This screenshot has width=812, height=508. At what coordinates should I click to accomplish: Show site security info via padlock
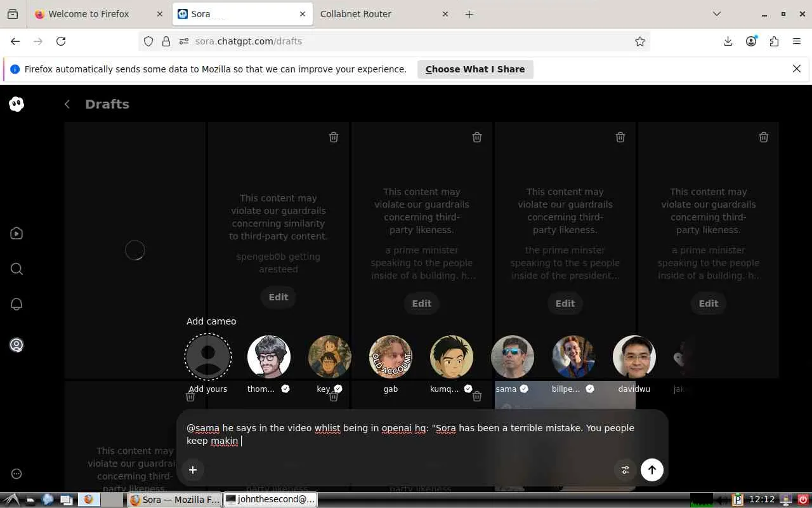[166, 41]
